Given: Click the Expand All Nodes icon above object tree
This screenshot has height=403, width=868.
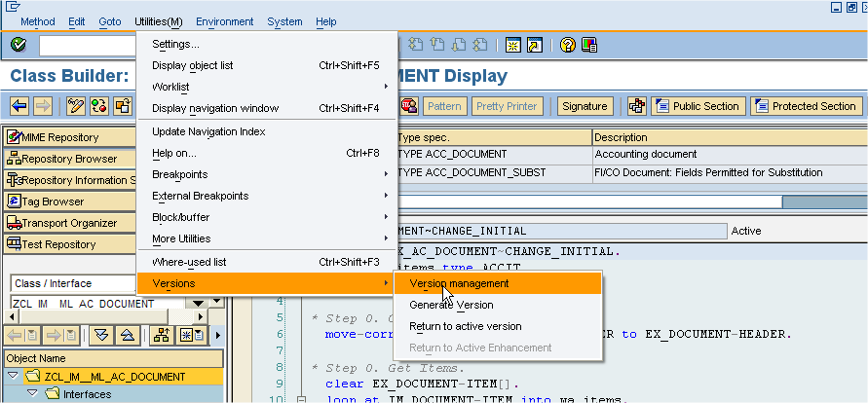Looking at the screenshot, I should tap(100, 335).
